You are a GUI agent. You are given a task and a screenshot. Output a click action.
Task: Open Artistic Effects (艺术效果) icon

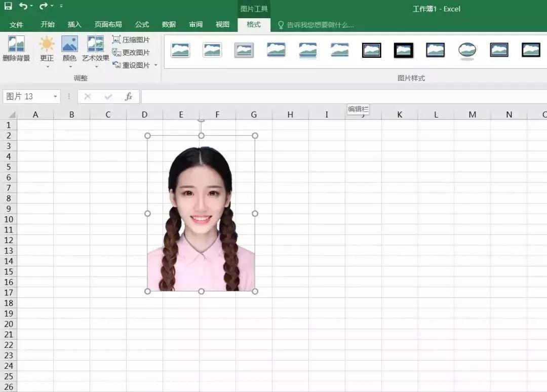96,45
